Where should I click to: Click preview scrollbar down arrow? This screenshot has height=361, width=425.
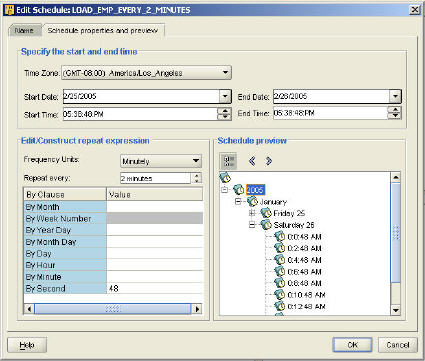pos(396,310)
